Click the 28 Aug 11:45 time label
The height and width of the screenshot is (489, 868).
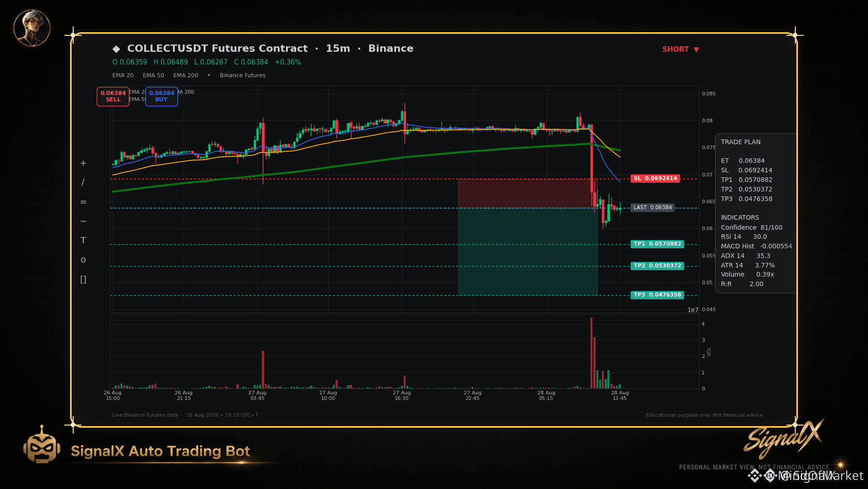click(x=620, y=395)
